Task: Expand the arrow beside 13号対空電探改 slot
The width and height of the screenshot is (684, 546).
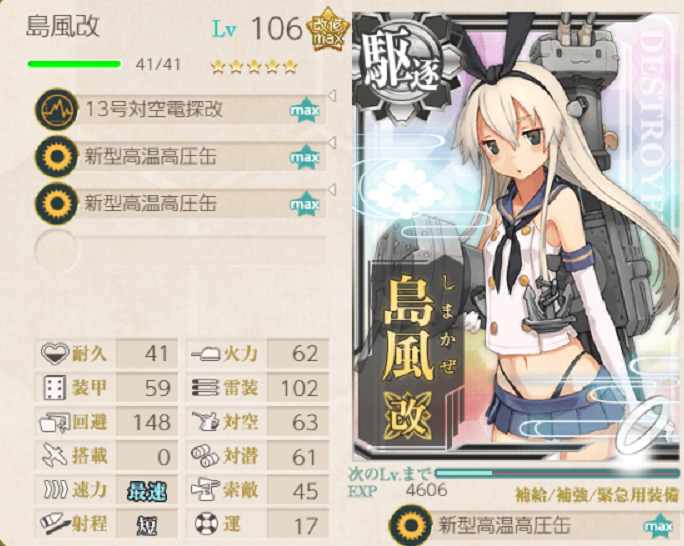Action: click(x=332, y=96)
